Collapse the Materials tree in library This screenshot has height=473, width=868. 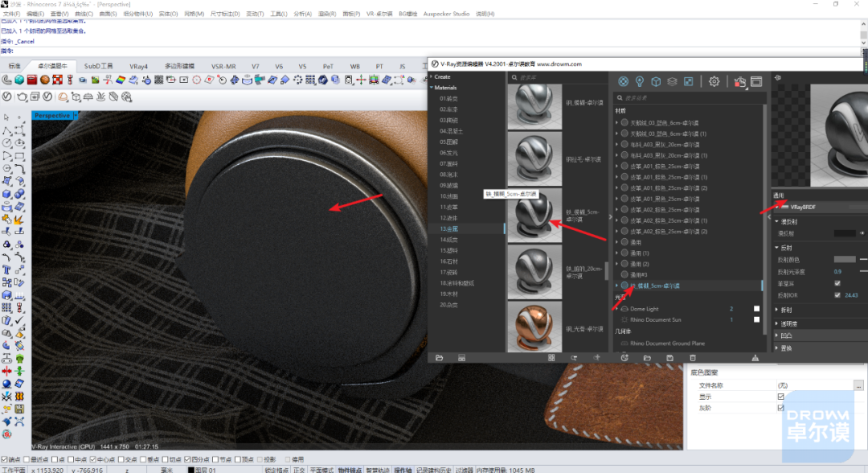(432, 88)
